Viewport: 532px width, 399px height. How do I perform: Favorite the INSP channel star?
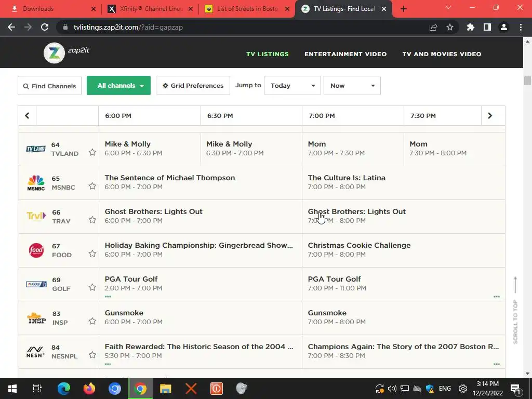(92, 321)
